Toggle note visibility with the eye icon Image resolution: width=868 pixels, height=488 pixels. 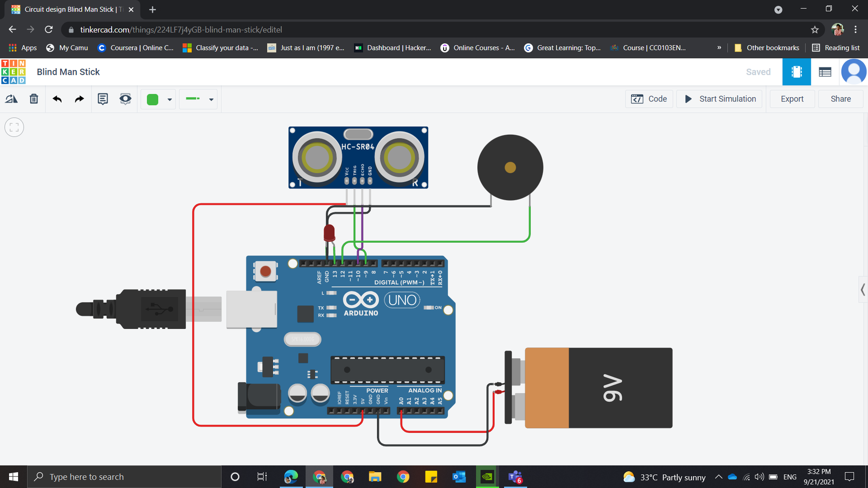[125, 99]
